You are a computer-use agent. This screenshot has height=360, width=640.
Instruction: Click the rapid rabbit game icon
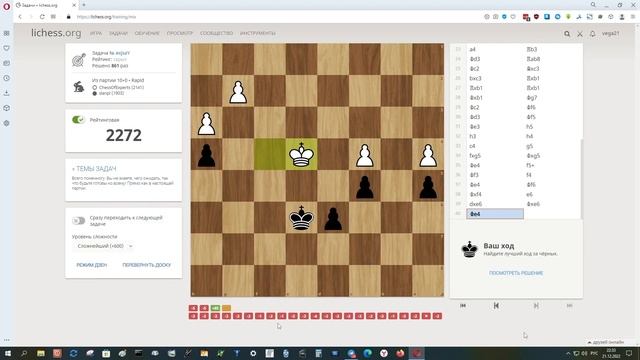coord(79,87)
